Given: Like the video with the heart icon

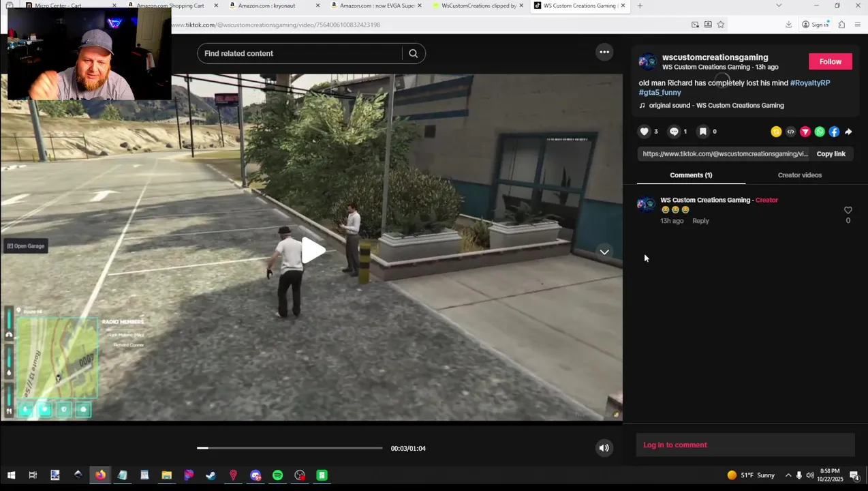Looking at the screenshot, I should 644,132.
